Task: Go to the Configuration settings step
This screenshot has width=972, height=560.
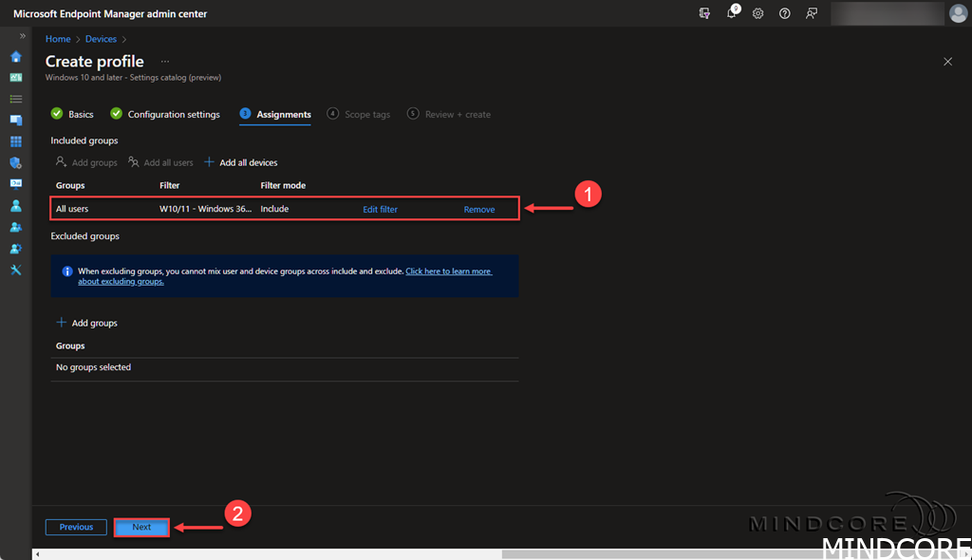Action: [x=165, y=114]
